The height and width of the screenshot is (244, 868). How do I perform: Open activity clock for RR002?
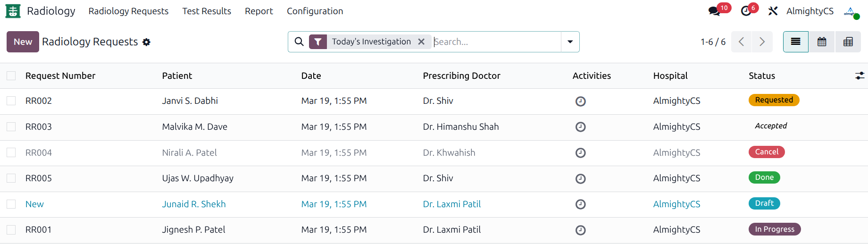[581, 101]
